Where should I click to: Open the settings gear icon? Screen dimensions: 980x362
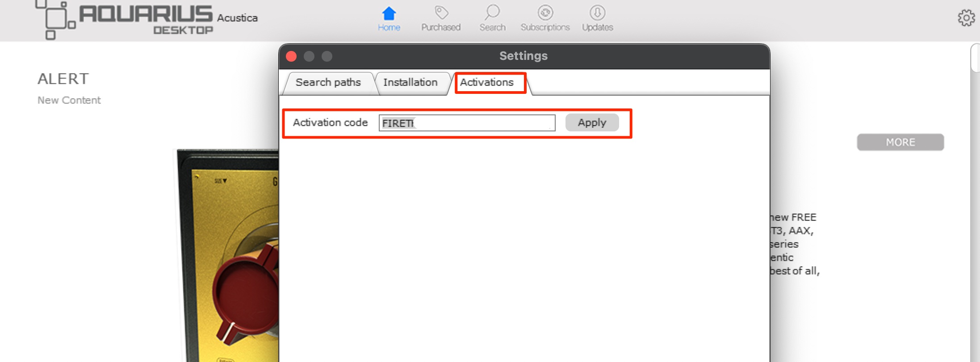point(966,18)
